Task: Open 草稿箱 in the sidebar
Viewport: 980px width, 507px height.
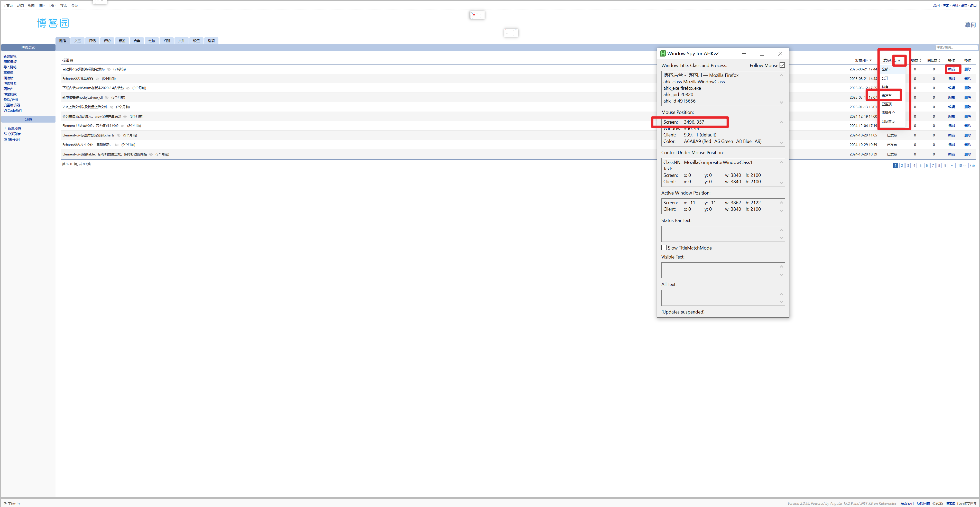Action: (8, 73)
